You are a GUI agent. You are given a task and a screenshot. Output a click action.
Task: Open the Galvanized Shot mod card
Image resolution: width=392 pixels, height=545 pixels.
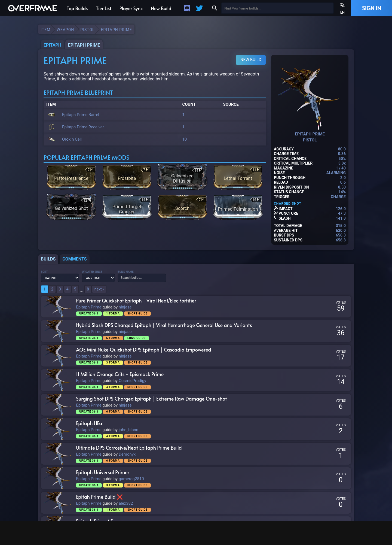pos(71,207)
